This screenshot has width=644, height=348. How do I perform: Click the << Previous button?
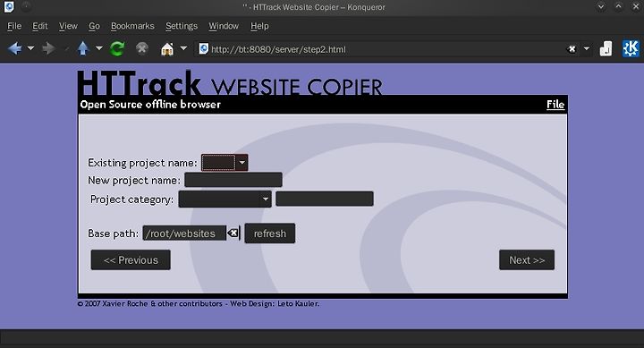pyautogui.click(x=131, y=260)
